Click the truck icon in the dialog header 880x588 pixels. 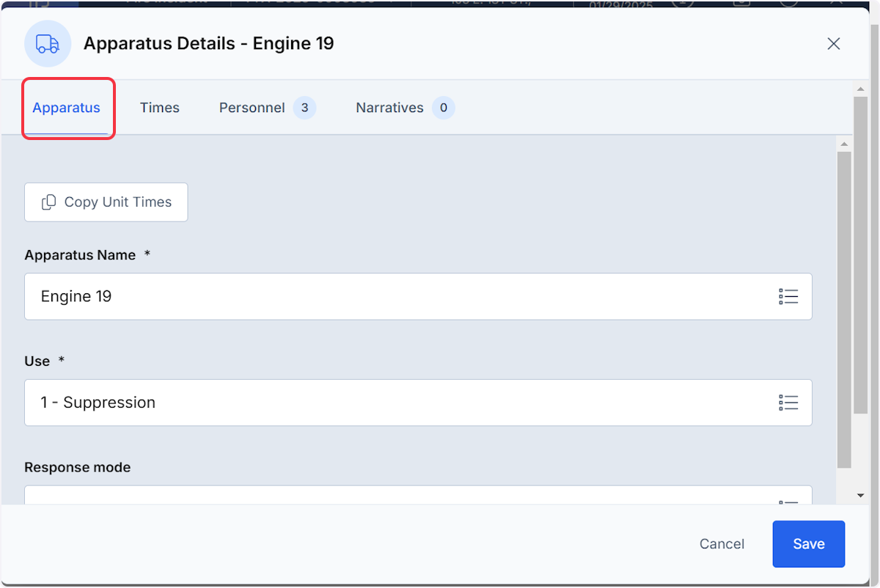[48, 44]
